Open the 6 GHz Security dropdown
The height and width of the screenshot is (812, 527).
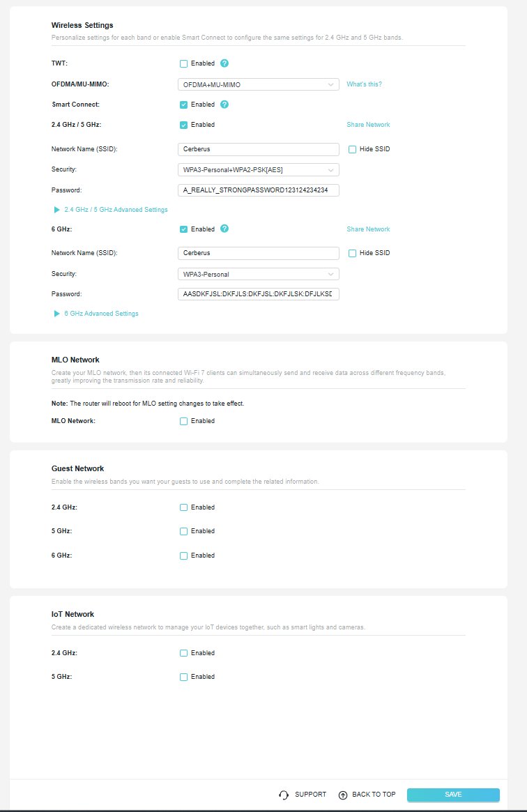click(258, 273)
